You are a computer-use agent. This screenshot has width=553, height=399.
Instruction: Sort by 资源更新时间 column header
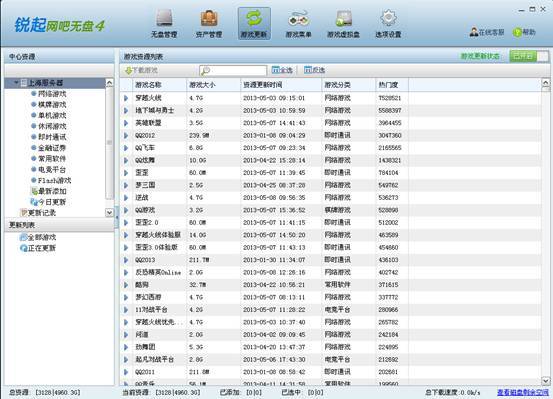[x=281, y=85]
